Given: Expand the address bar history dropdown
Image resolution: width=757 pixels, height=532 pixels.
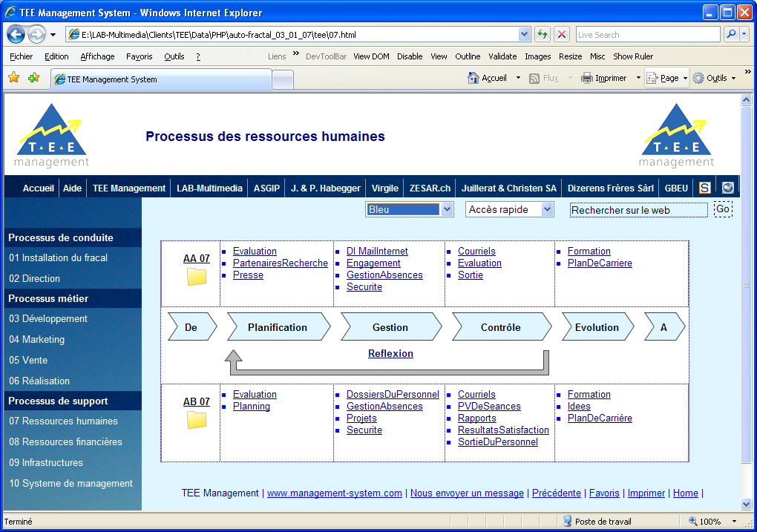Looking at the screenshot, I should click(524, 34).
